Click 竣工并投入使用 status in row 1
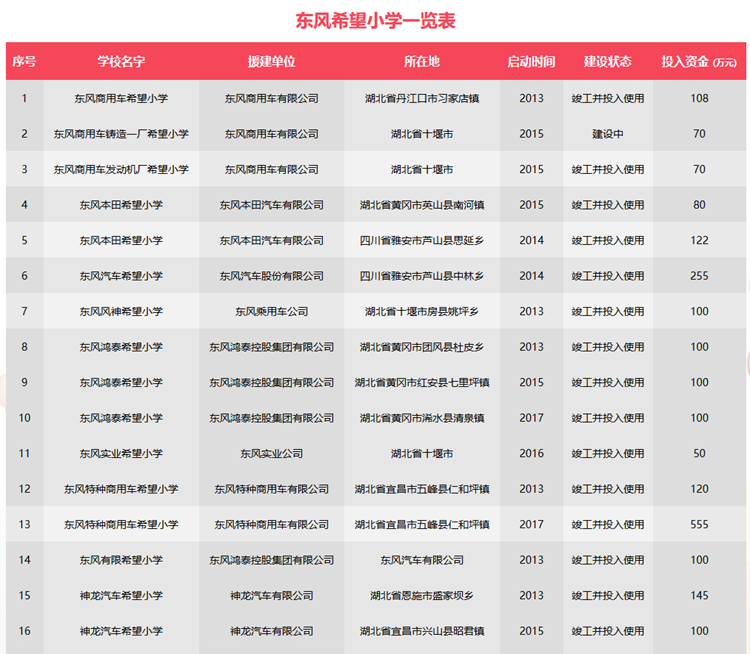Viewport: 750px width, 654px height. (608, 99)
